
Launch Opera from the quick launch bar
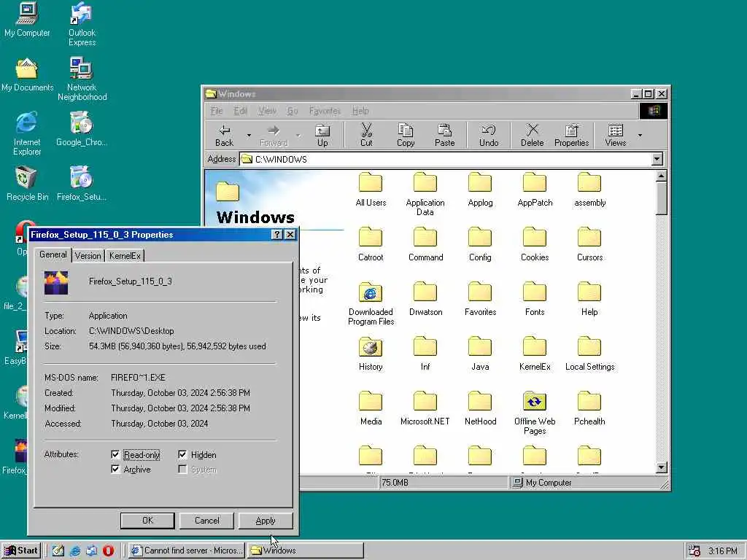pos(108,551)
